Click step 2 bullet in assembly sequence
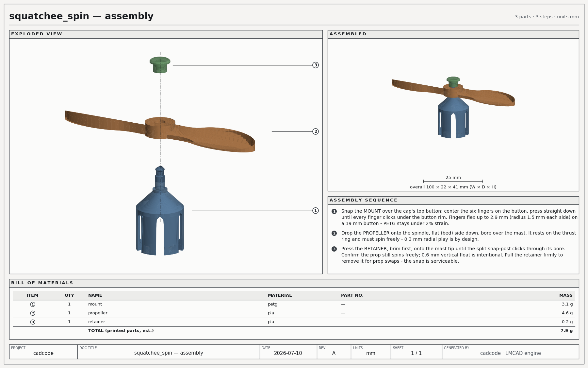 point(334,233)
